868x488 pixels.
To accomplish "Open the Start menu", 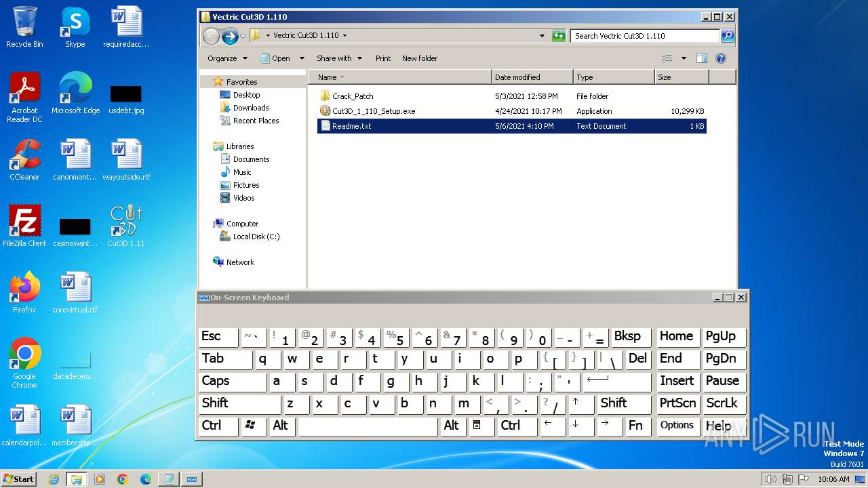I will tap(19, 479).
